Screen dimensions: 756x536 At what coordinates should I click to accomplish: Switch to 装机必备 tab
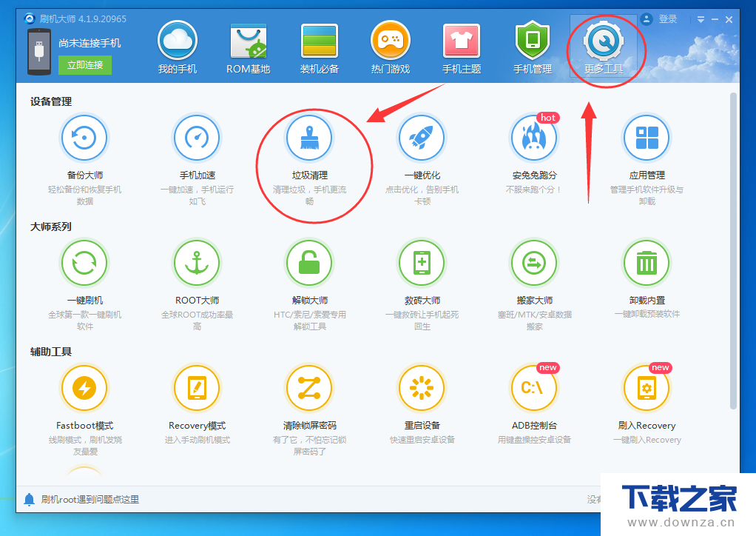(x=319, y=48)
